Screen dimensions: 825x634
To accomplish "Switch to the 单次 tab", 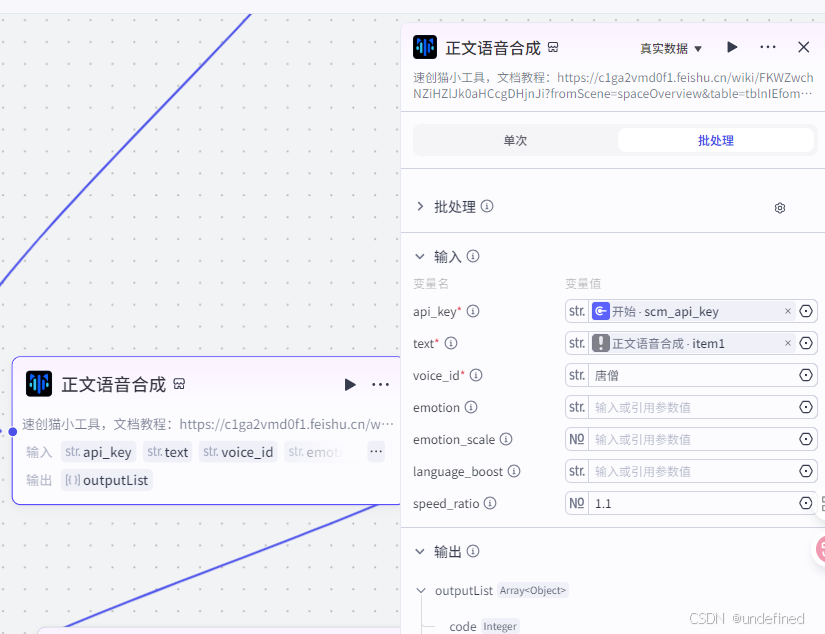I will coord(515,140).
